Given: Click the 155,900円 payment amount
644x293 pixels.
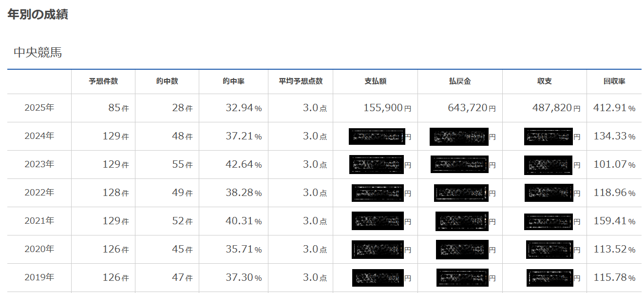Looking at the screenshot, I should click(387, 108).
